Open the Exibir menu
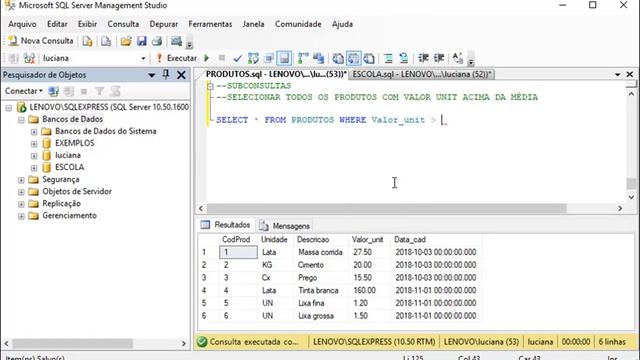The image size is (640, 360). (x=87, y=24)
